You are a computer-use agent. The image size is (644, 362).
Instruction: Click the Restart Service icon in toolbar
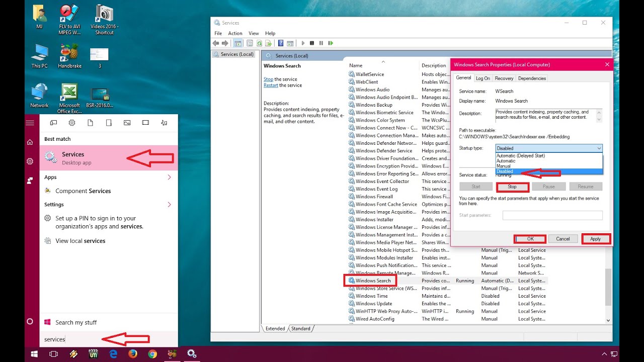331,43
